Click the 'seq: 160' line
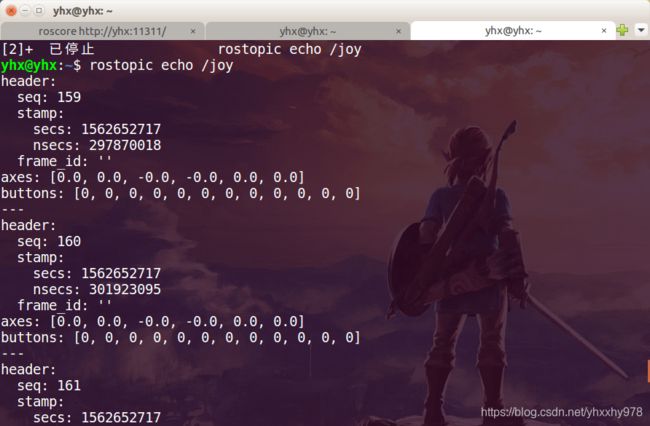The width and height of the screenshot is (650, 426). (49, 242)
